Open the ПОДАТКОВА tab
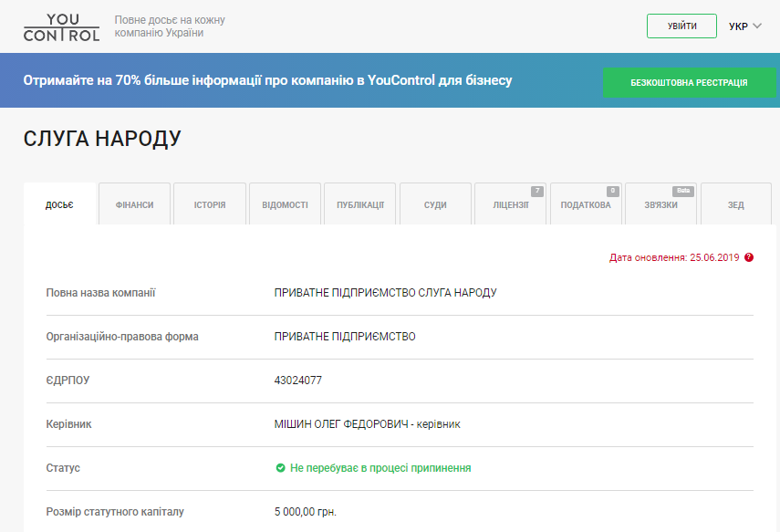The image size is (780, 532). pyautogui.click(x=585, y=204)
